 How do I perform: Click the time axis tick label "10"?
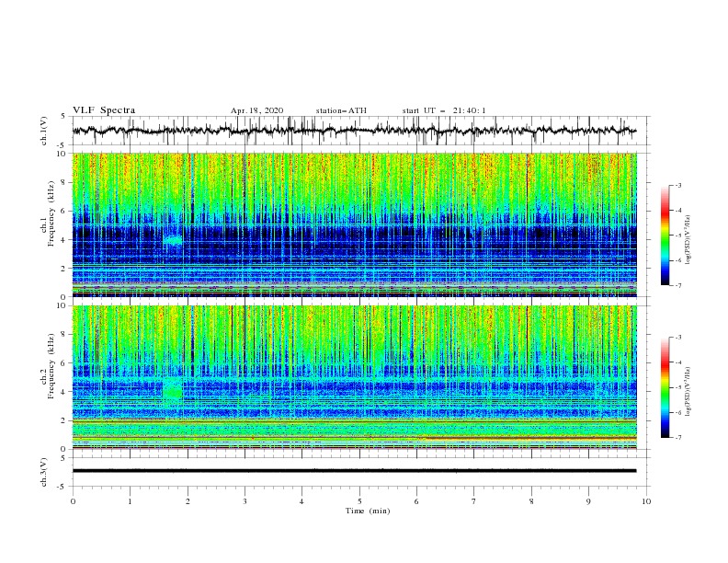point(646,501)
